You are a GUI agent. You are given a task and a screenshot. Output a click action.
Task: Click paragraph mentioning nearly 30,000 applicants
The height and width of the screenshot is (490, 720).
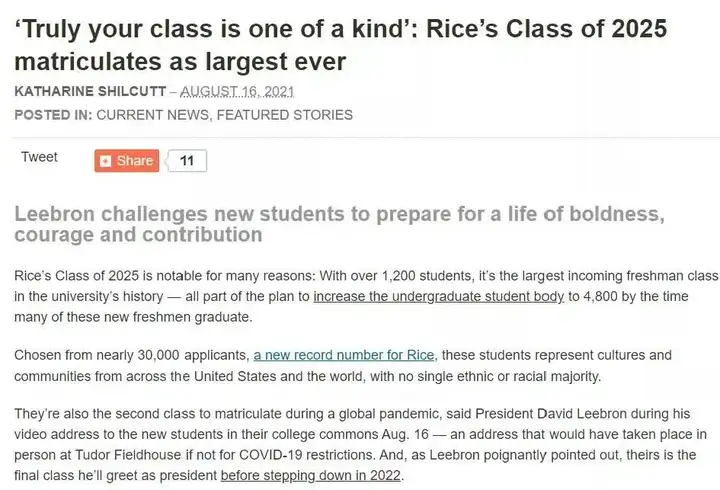(x=343, y=366)
